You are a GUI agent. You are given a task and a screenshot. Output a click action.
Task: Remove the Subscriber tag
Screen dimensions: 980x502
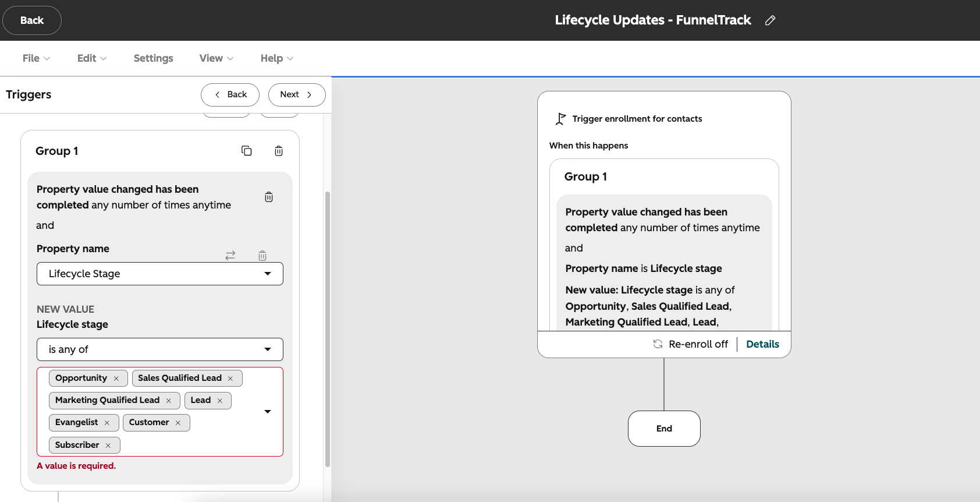click(108, 446)
